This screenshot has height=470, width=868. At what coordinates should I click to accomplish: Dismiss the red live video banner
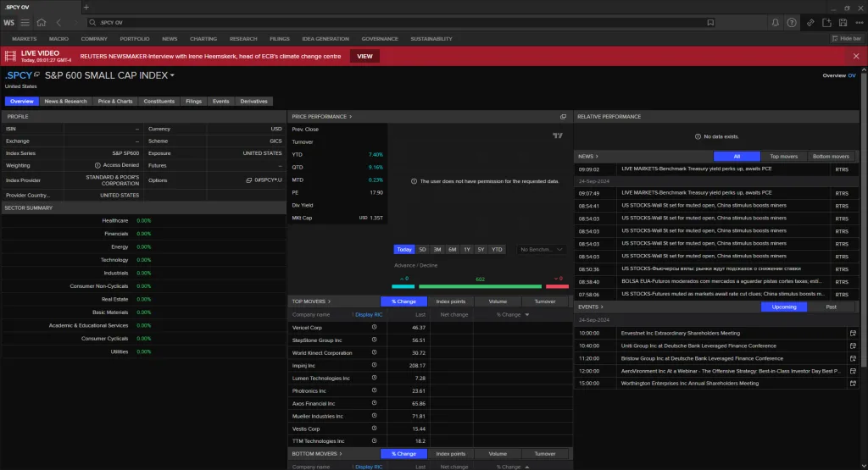click(x=856, y=57)
